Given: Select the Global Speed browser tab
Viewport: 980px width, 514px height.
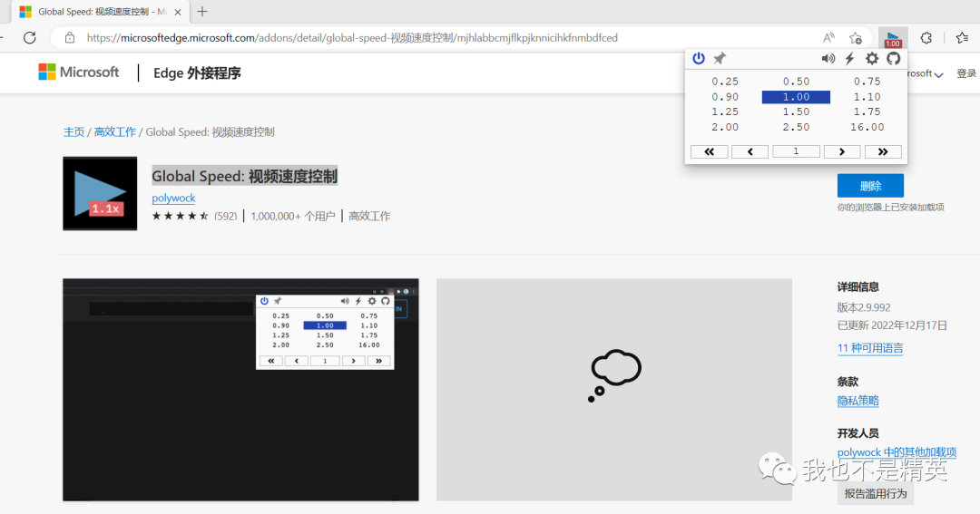Looking at the screenshot, I should pyautogui.click(x=100, y=12).
